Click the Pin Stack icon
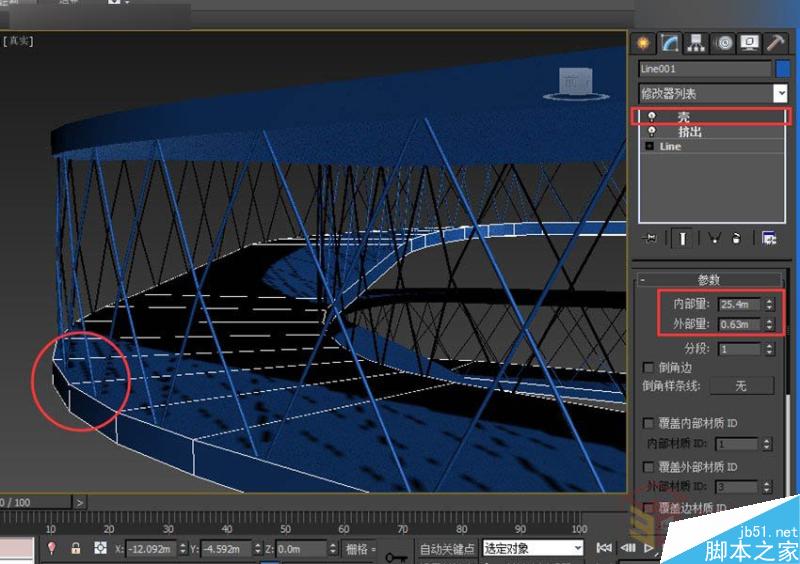 tap(650, 238)
